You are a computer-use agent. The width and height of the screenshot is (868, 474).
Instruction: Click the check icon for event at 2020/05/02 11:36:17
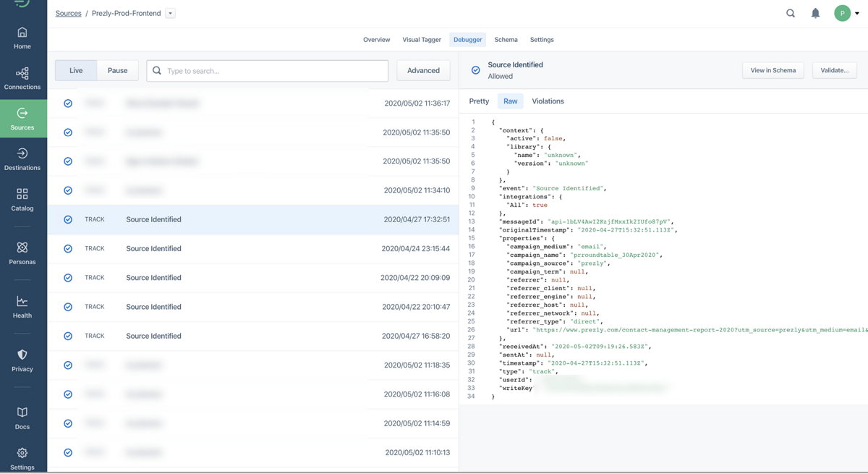point(68,103)
